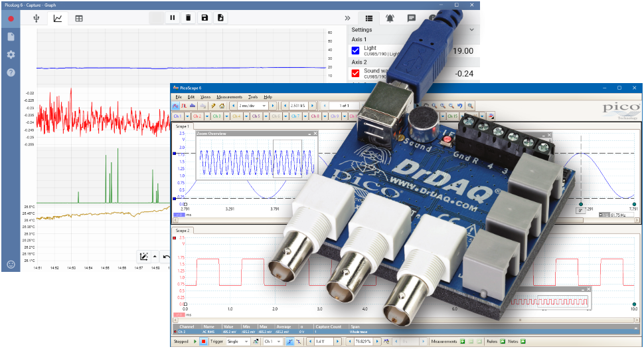644x349 pixels.
Task: Select falling edge trigger toggle
Action: 299,341
